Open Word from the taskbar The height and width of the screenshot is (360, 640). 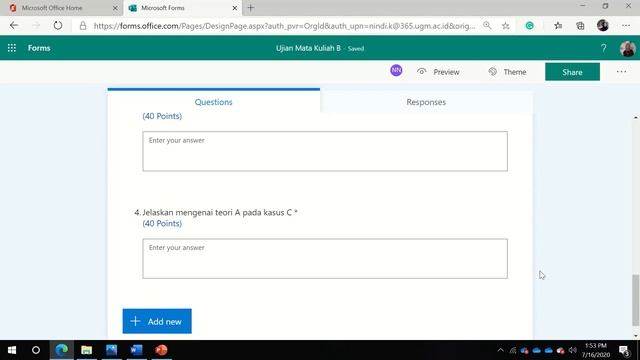point(136,350)
